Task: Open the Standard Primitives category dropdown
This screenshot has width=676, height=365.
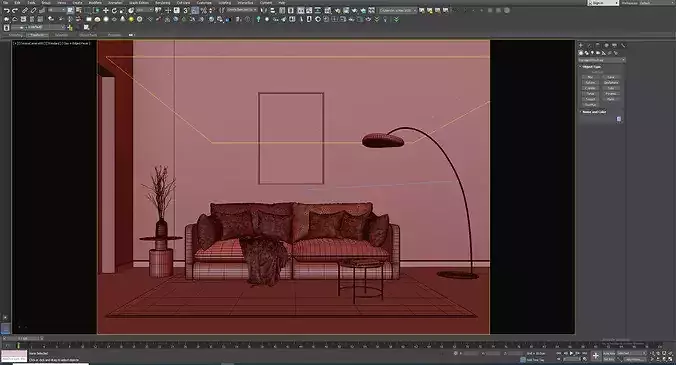Action: (602, 60)
